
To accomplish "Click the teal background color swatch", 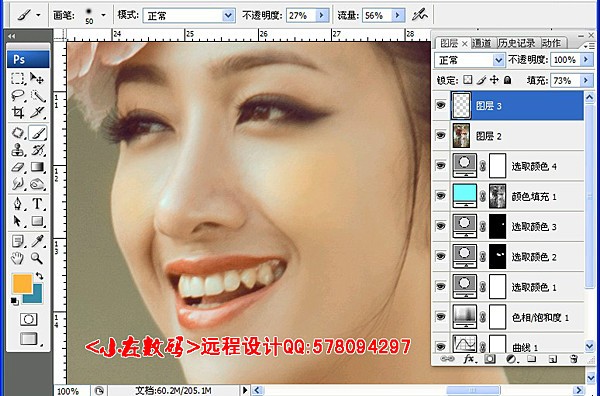I will tap(37, 298).
